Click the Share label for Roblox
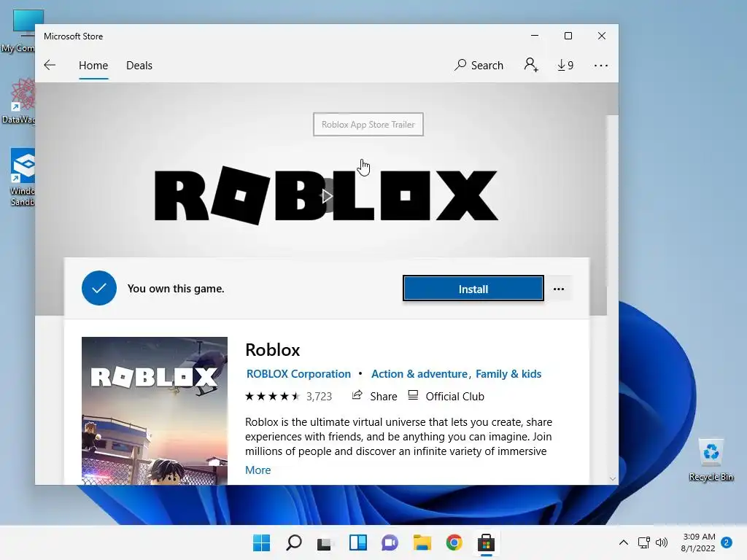 tap(384, 396)
